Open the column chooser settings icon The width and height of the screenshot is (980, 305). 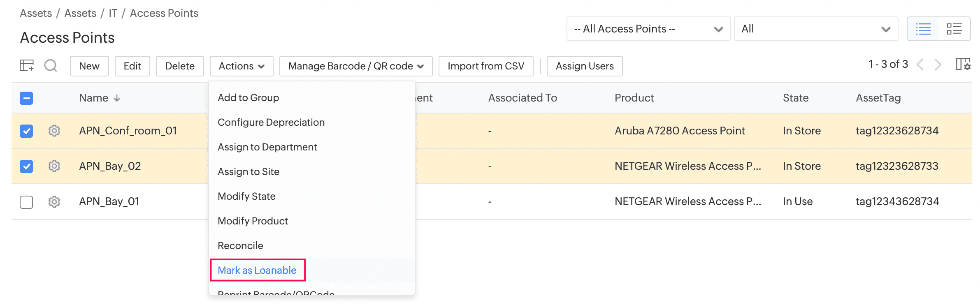click(x=963, y=65)
